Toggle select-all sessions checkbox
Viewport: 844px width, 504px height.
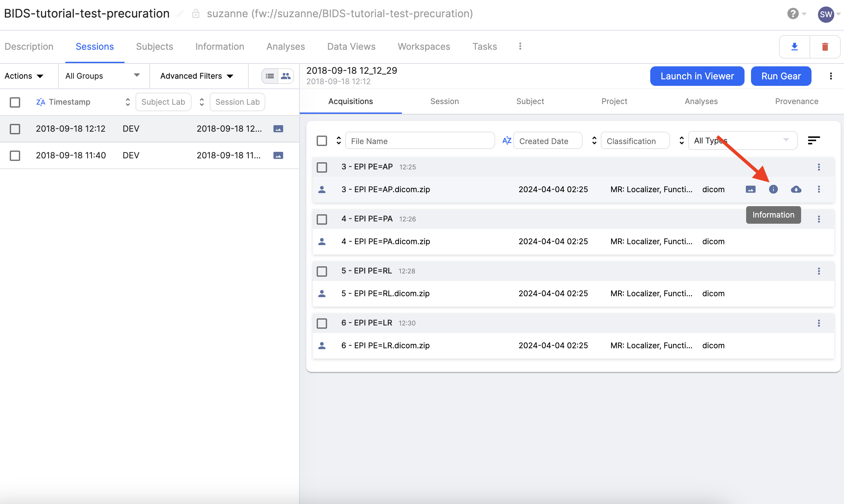click(x=15, y=102)
